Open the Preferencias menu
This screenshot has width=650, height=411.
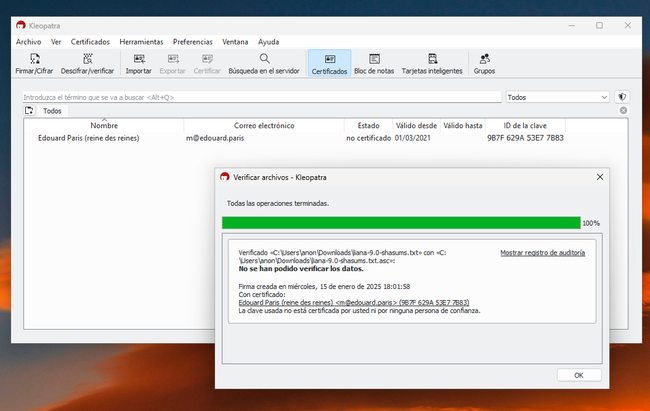[193, 42]
